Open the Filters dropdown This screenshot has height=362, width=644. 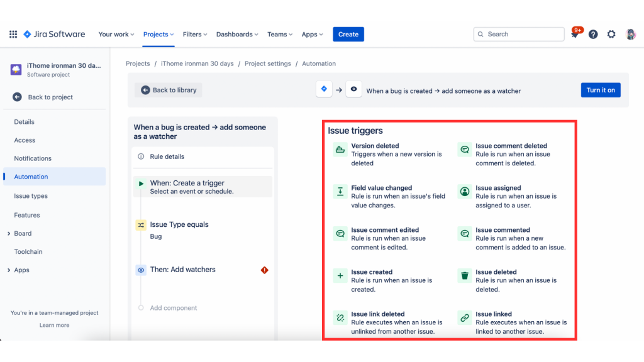click(x=195, y=34)
